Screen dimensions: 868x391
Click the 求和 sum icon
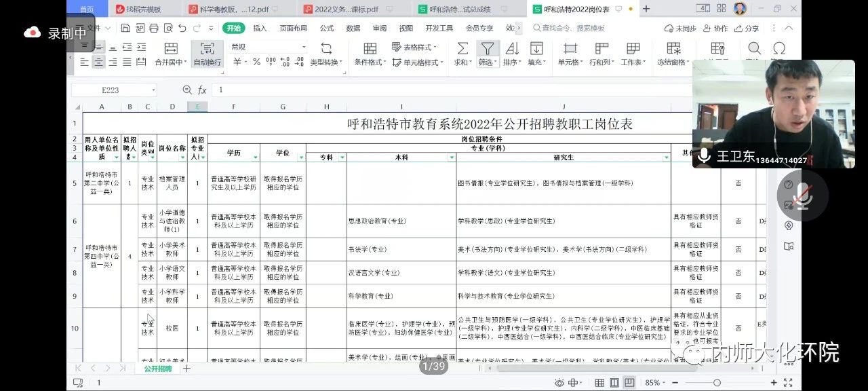coord(462,49)
